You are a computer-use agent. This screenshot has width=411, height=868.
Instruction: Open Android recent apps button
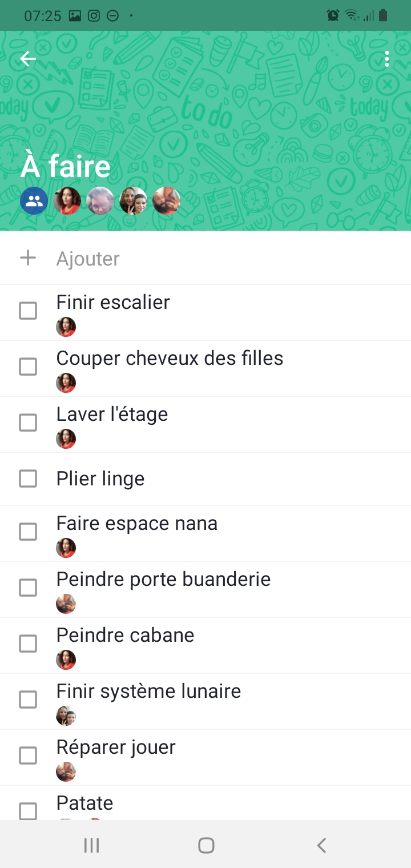point(91,845)
